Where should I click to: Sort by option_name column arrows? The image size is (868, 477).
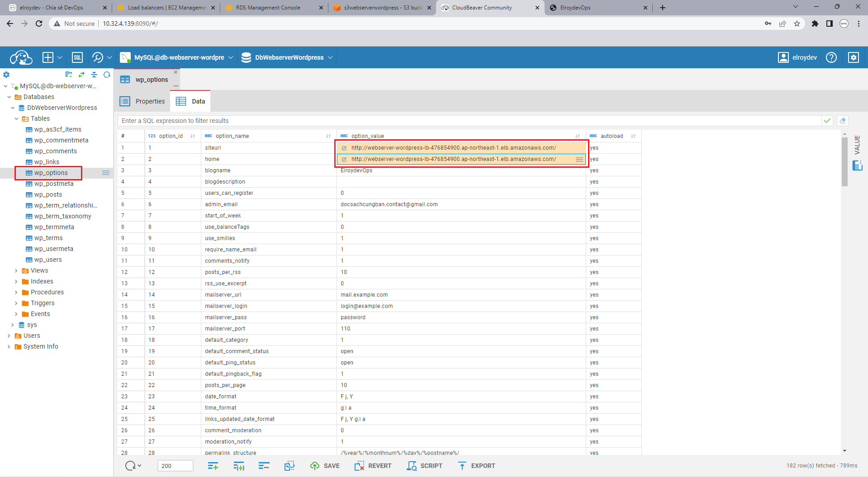[x=328, y=136]
